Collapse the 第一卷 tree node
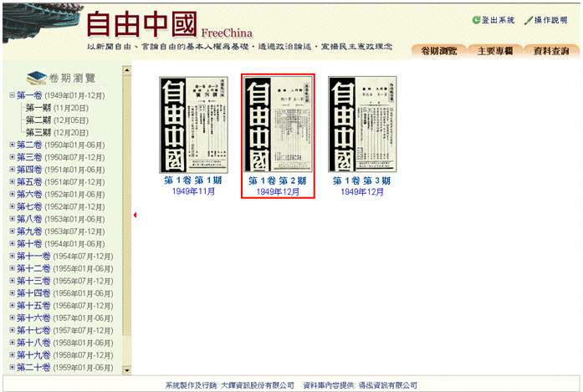This screenshot has width=583, height=392. pos(12,95)
